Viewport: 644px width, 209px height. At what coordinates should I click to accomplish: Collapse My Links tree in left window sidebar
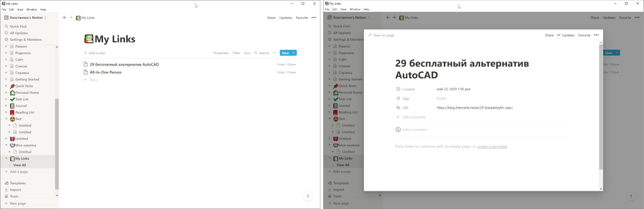coord(6,159)
